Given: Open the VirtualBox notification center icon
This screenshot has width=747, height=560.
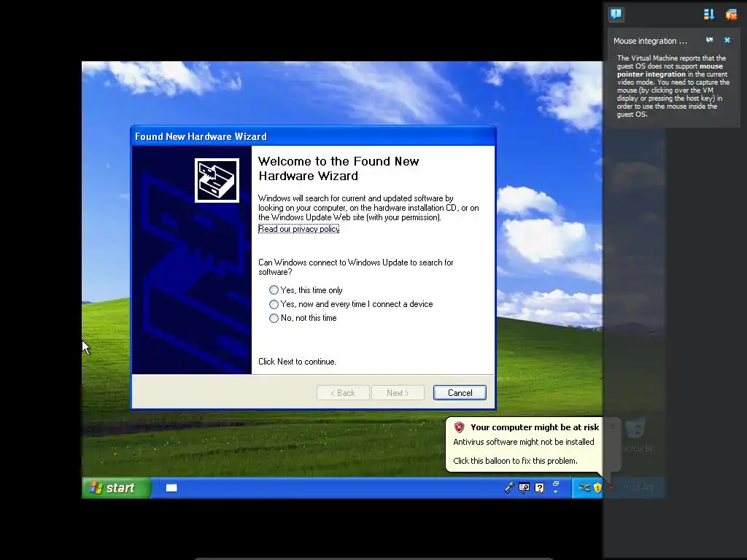Looking at the screenshot, I should 616,15.
